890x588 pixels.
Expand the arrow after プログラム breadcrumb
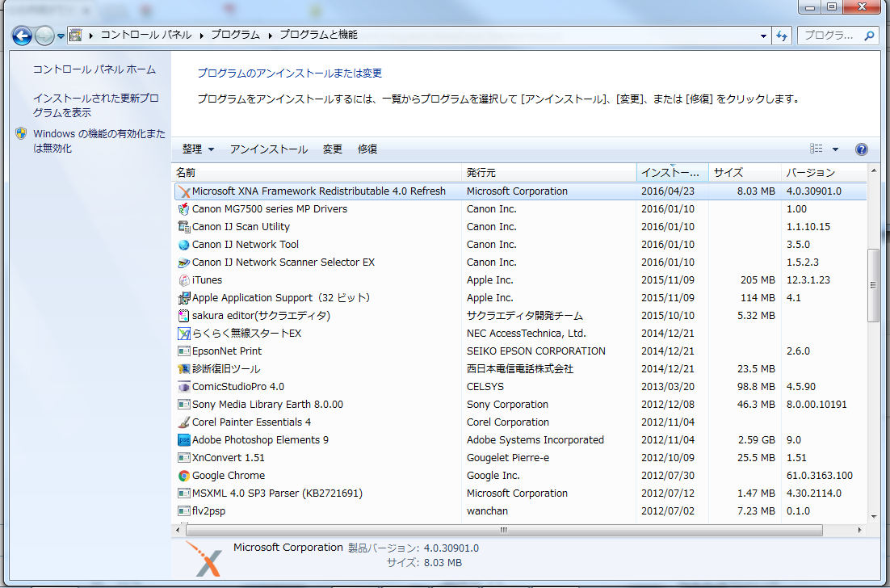[270, 36]
